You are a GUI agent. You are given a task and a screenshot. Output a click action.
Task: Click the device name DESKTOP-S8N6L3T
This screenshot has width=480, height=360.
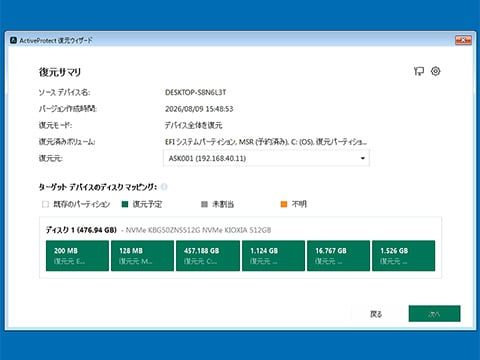pos(195,92)
